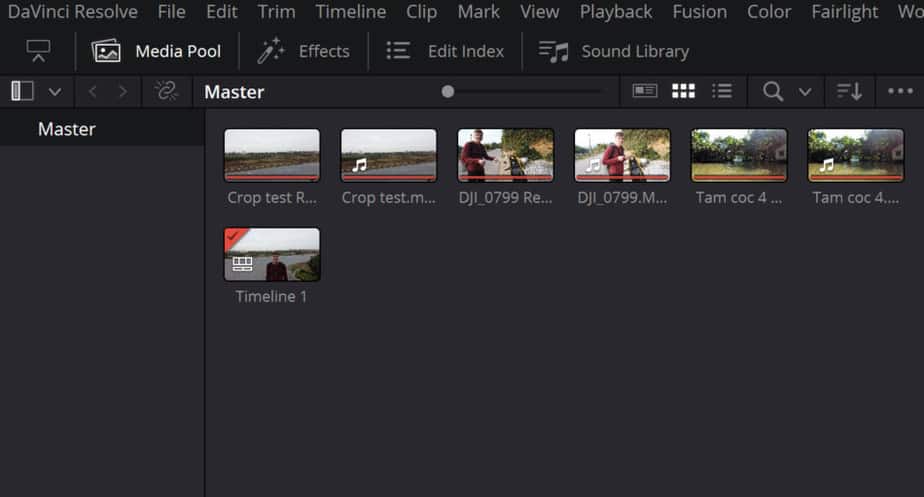
Task: Open the File menu
Action: [x=171, y=12]
